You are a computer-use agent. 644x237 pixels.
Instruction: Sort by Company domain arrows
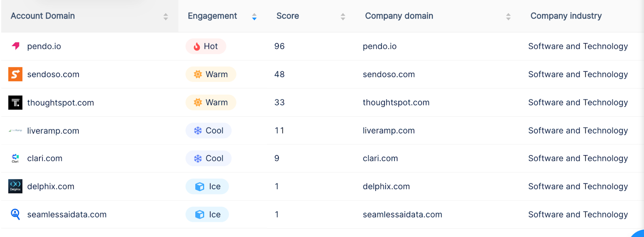pos(508,17)
